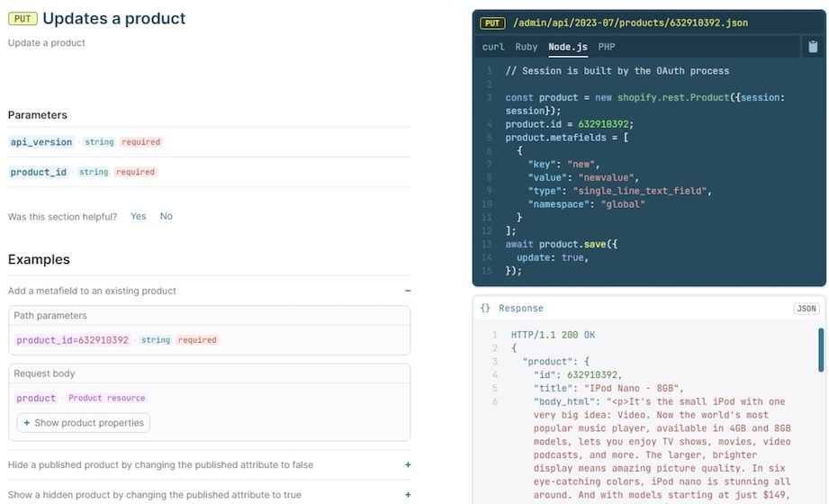Image resolution: width=829 pixels, height=504 pixels.
Task: Click the Path parameters label
Action: coord(50,316)
